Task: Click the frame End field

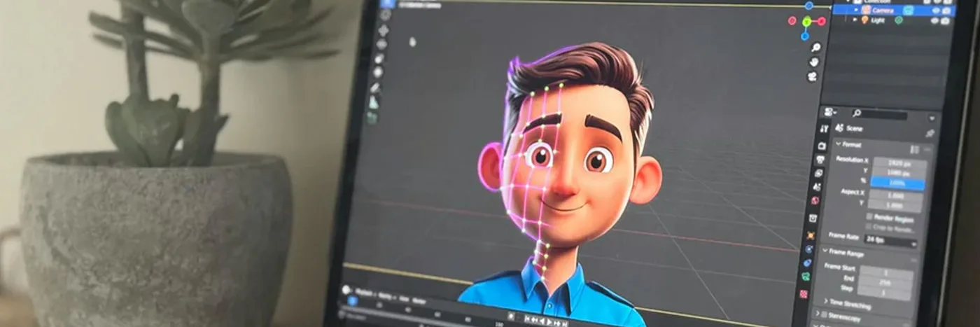Action: click(885, 282)
